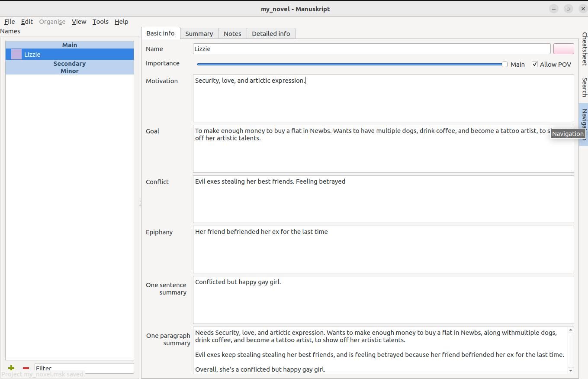Open the Navigation side panel
Image resolution: width=588 pixels, height=379 pixels.
pyautogui.click(x=584, y=125)
